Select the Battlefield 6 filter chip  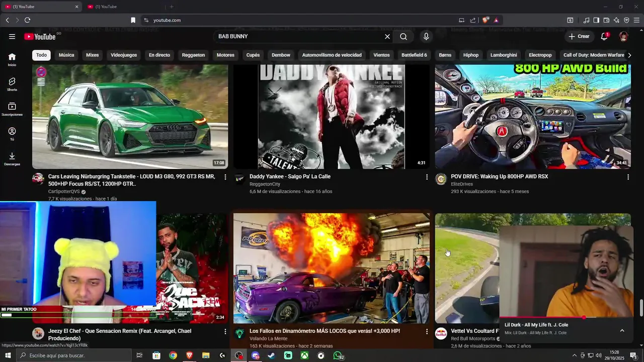[x=414, y=55]
